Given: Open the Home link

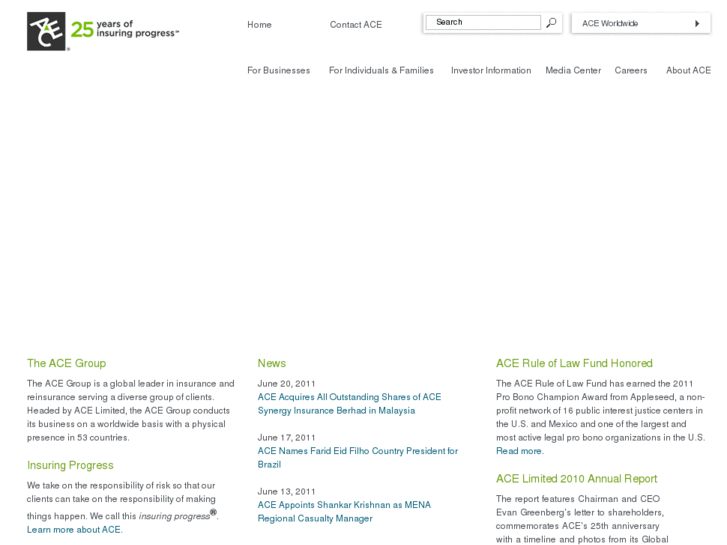Looking at the screenshot, I should (x=259, y=25).
